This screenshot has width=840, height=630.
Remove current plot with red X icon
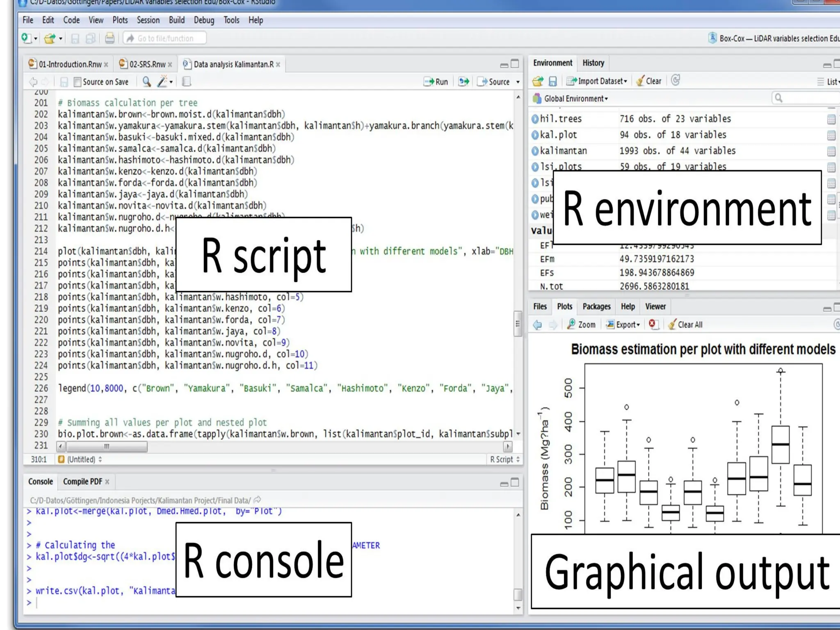[x=653, y=324]
